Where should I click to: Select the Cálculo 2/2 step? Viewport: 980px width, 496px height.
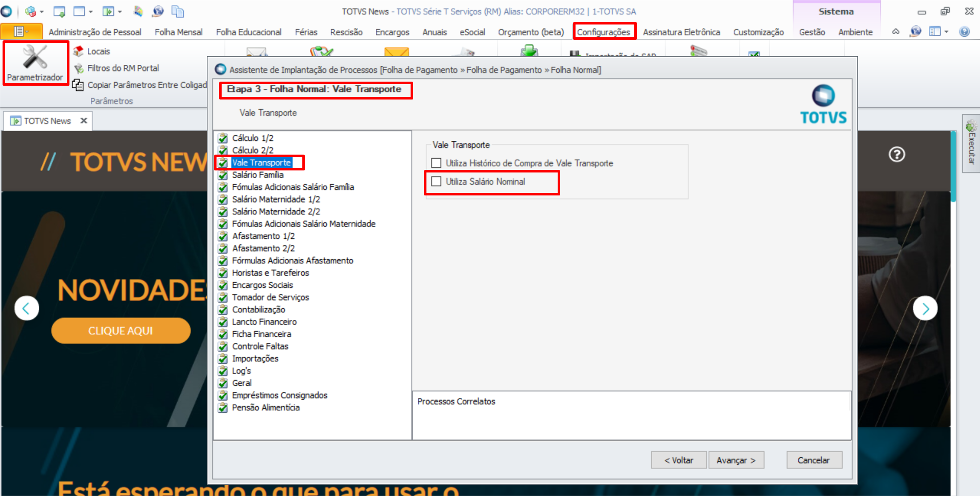click(252, 151)
